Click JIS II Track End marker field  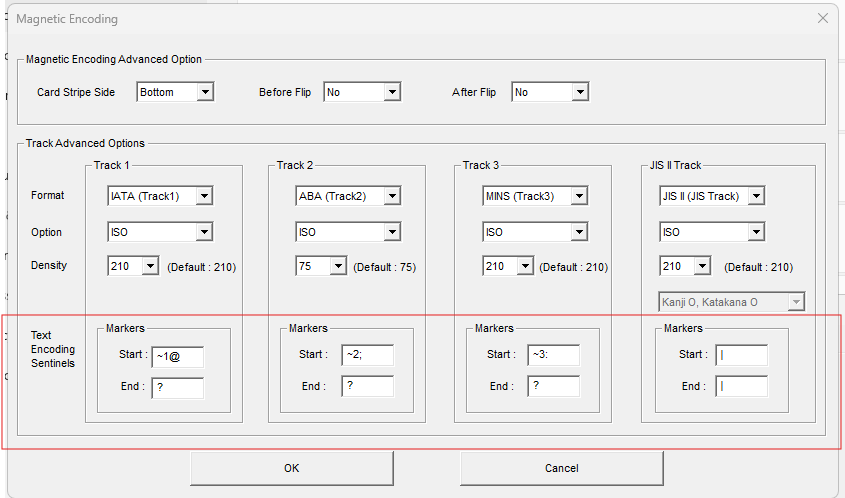tap(742, 386)
